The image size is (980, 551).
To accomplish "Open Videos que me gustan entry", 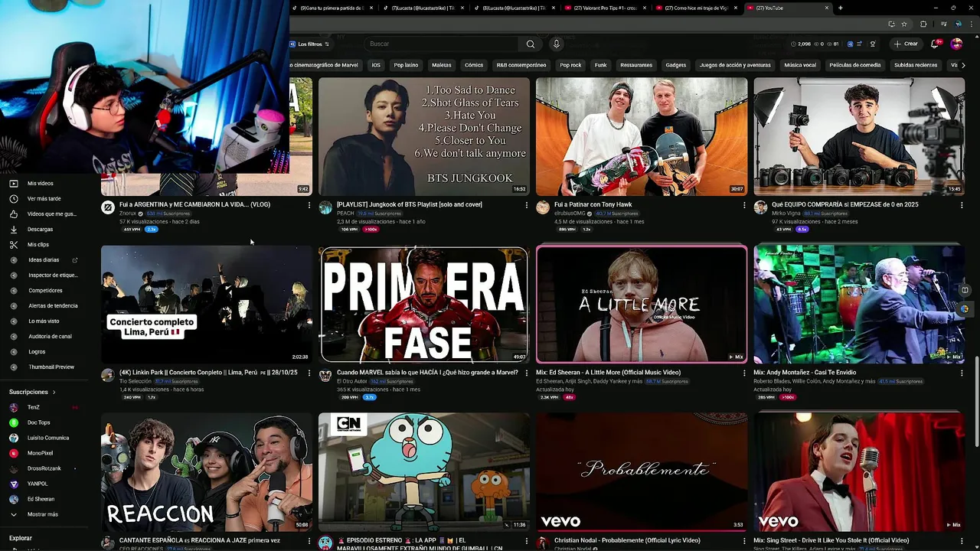I will pyautogui.click(x=51, y=214).
